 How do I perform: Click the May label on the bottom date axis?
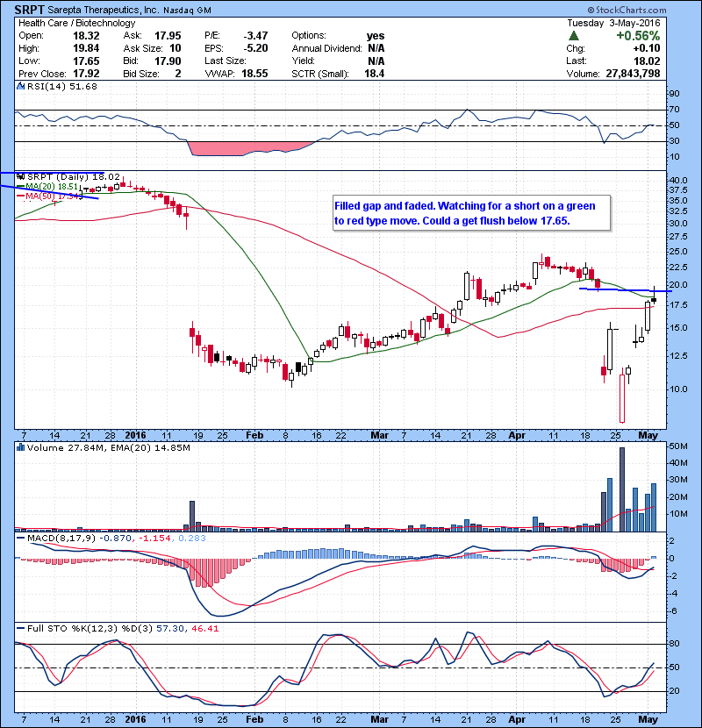pyautogui.click(x=648, y=719)
